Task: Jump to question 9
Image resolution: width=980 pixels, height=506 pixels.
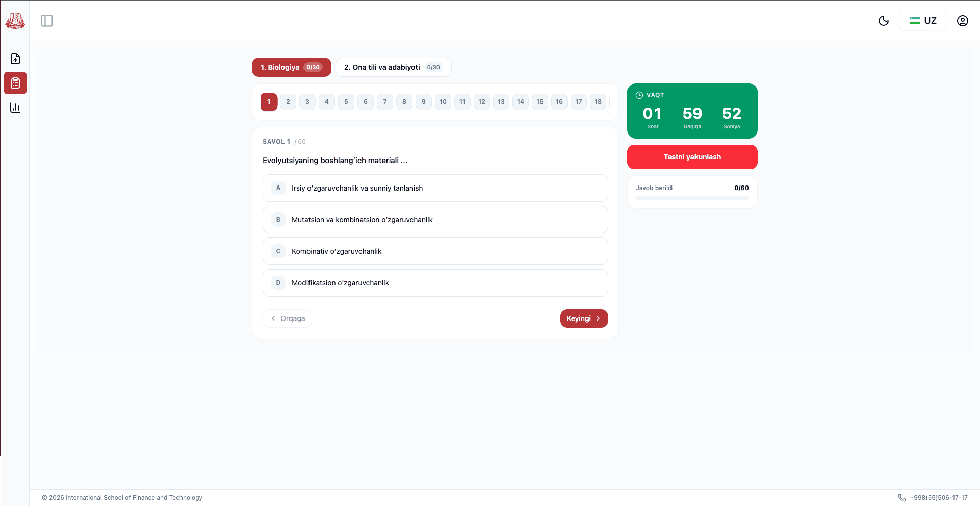Action: coord(424,102)
